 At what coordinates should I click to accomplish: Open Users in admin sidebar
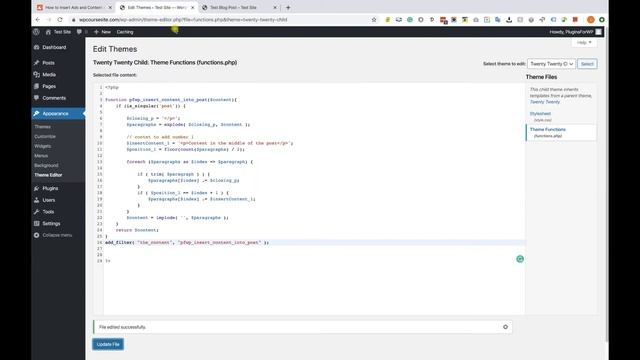pyautogui.click(x=49, y=200)
